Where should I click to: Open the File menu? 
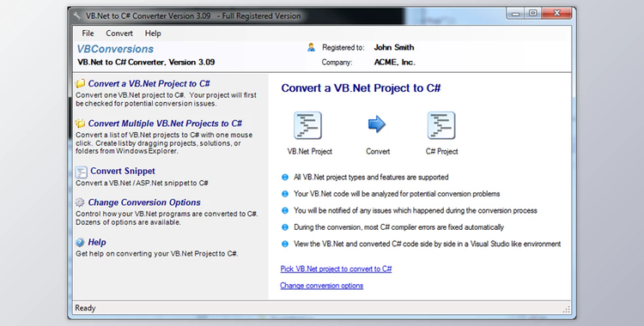88,33
